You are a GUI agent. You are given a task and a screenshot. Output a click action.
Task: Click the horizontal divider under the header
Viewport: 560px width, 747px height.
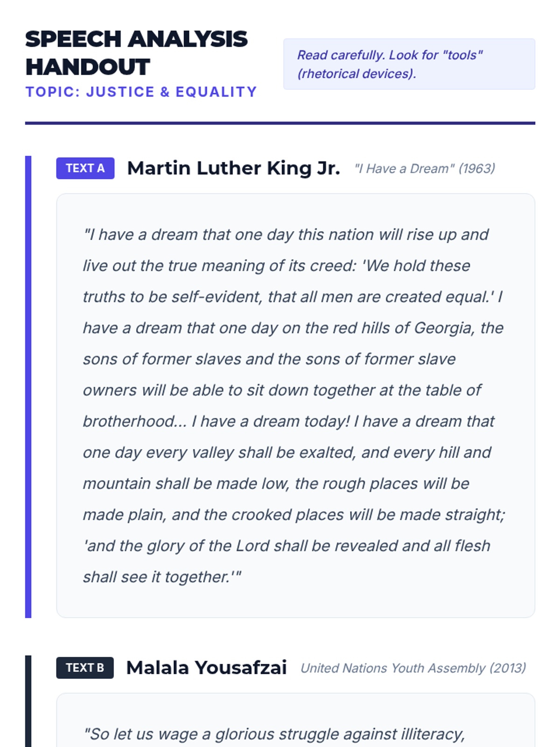point(280,123)
